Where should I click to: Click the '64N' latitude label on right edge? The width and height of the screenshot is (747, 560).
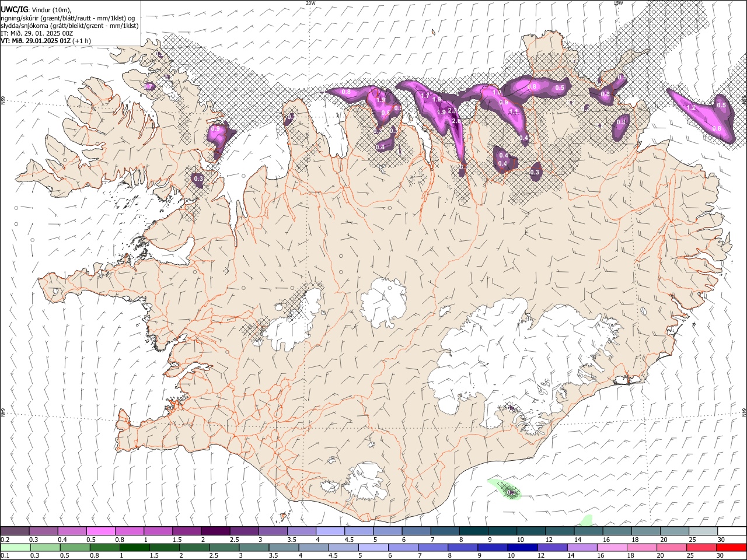click(x=744, y=412)
